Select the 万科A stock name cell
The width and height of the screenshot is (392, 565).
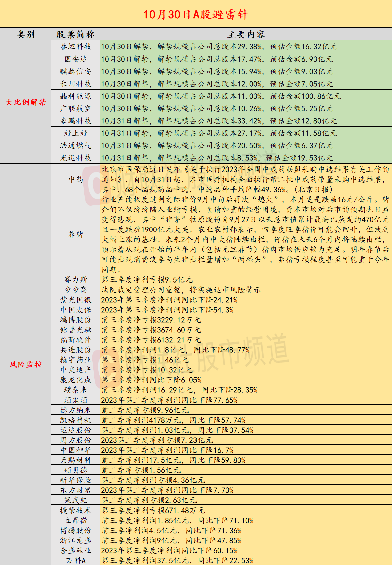[x=76, y=560]
